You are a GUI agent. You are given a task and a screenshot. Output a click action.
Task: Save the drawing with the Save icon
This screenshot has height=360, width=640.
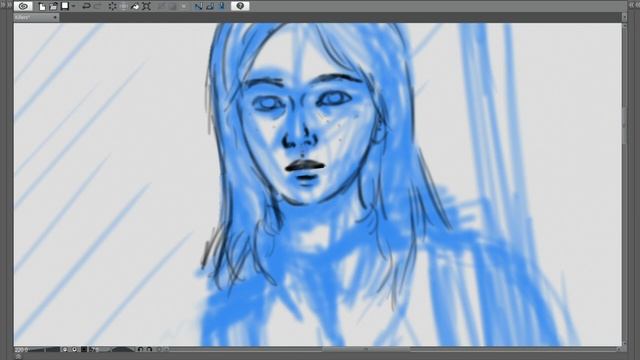click(x=64, y=6)
